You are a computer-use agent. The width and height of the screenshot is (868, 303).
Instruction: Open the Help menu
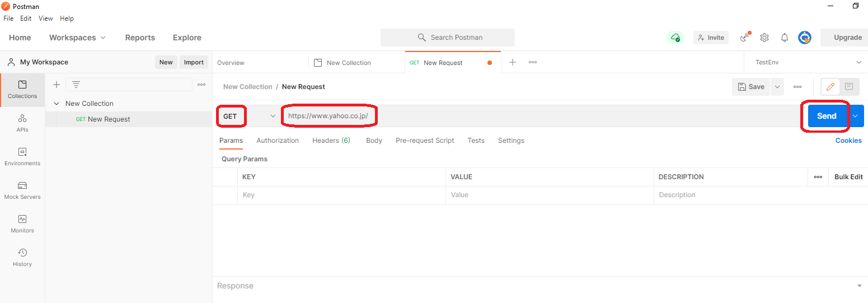[67, 18]
